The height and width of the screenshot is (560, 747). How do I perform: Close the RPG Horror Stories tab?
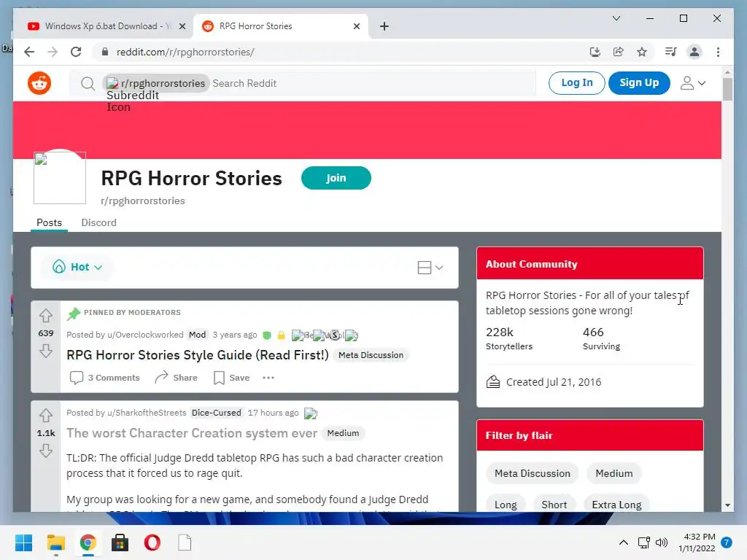pyautogui.click(x=356, y=26)
